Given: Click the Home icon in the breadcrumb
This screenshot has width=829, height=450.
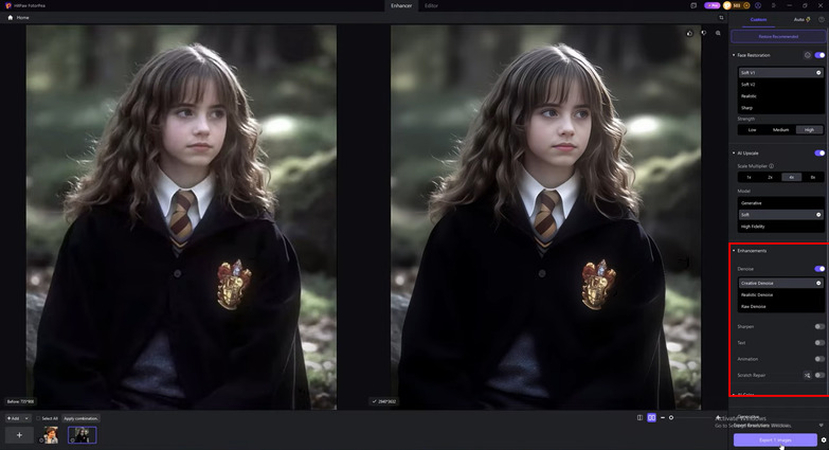Looking at the screenshot, I should click(10, 17).
